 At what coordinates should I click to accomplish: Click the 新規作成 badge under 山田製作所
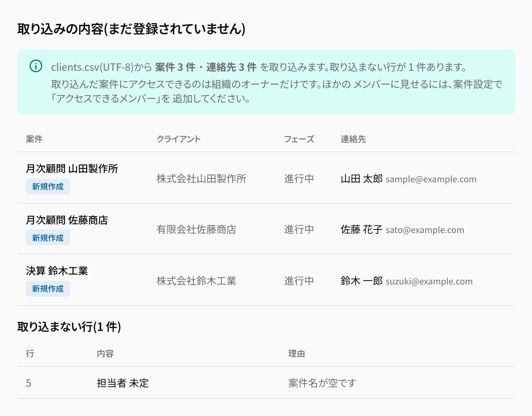[x=48, y=187]
